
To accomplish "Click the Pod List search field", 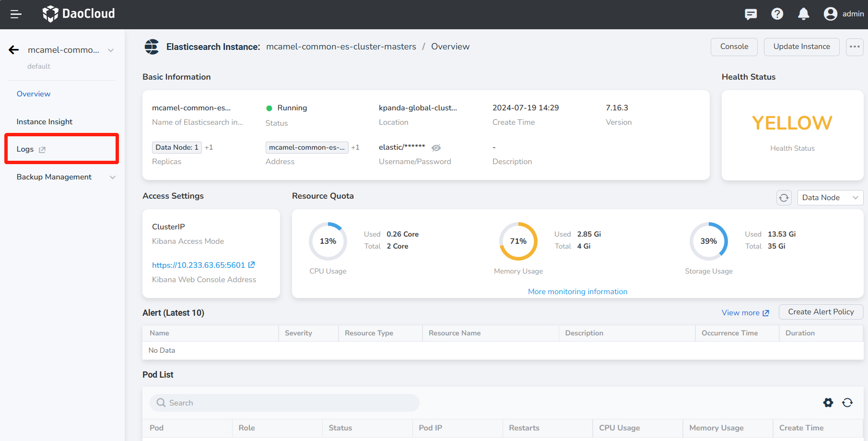I will [284, 403].
